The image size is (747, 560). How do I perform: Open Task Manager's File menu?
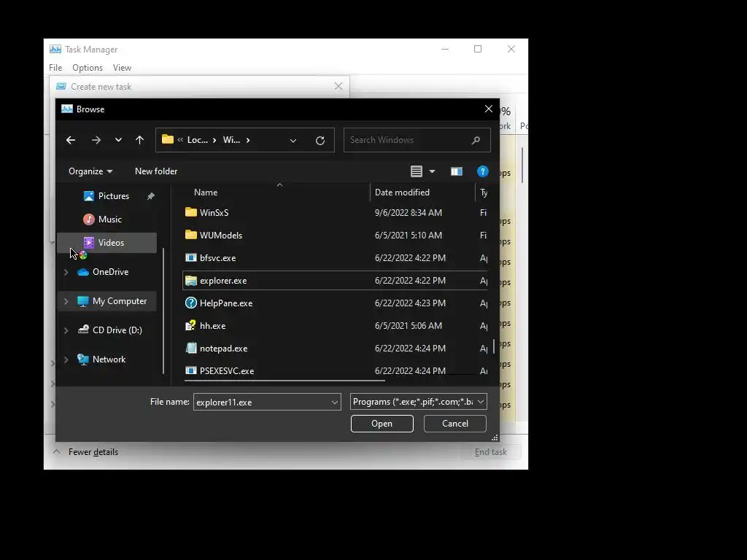tap(55, 68)
